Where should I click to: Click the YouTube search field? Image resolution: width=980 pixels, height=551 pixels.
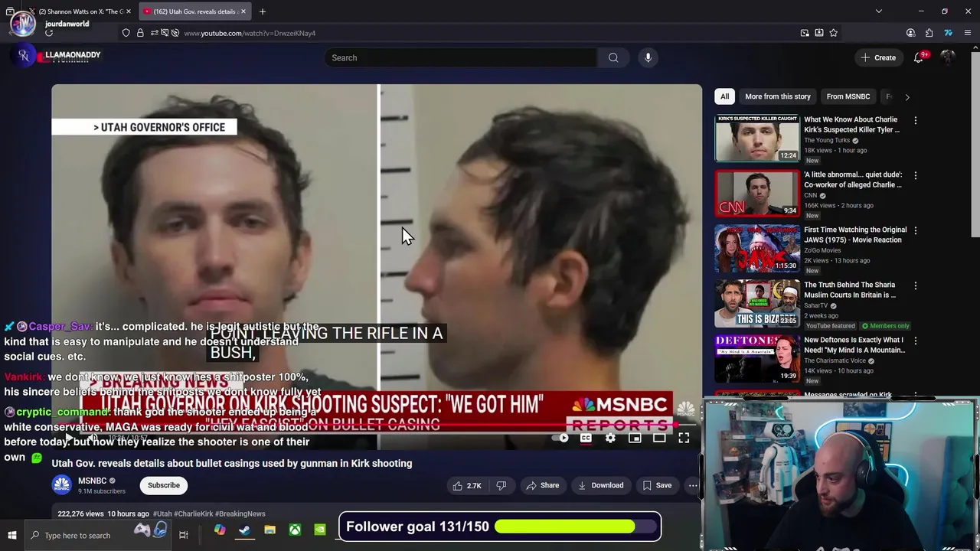[x=461, y=57]
